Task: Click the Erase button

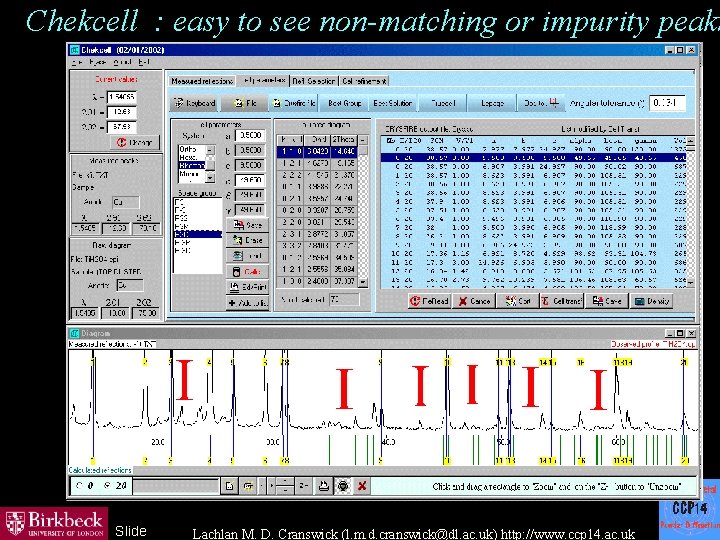Action: [x=247, y=240]
